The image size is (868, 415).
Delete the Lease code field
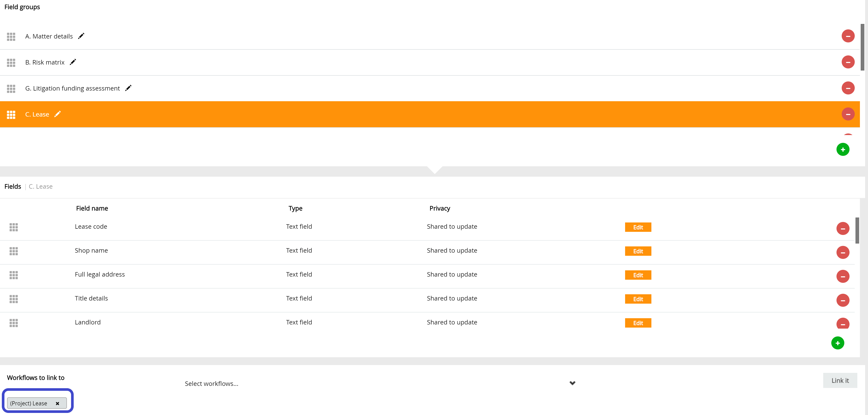843,229
